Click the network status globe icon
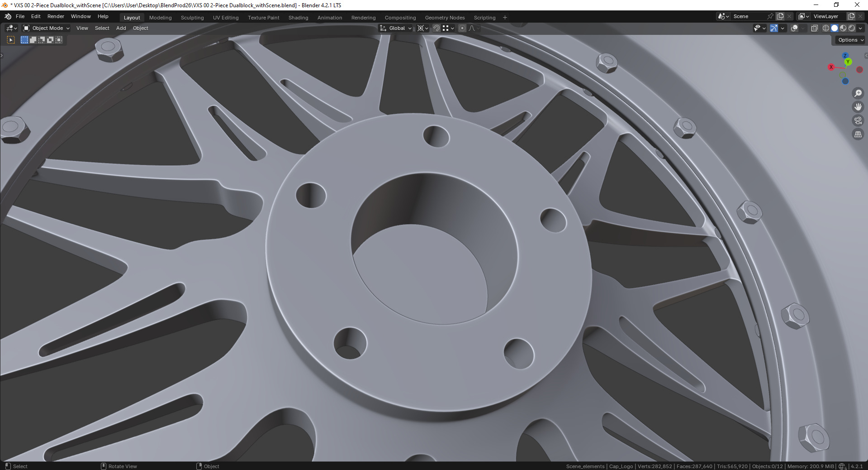The image size is (868, 470). [x=842, y=466]
